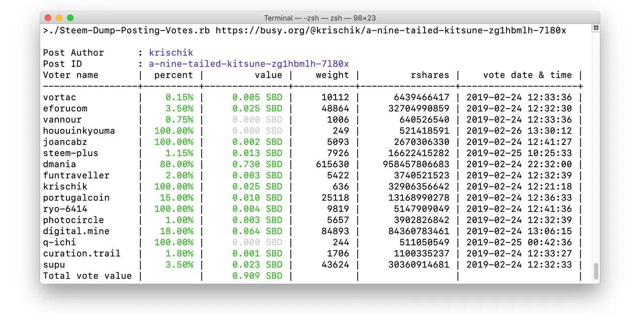This screenshot has height=335, width=644.
Task: Click the weight 84893 cell
Action: pyautogui.click(x=335, y=231)
